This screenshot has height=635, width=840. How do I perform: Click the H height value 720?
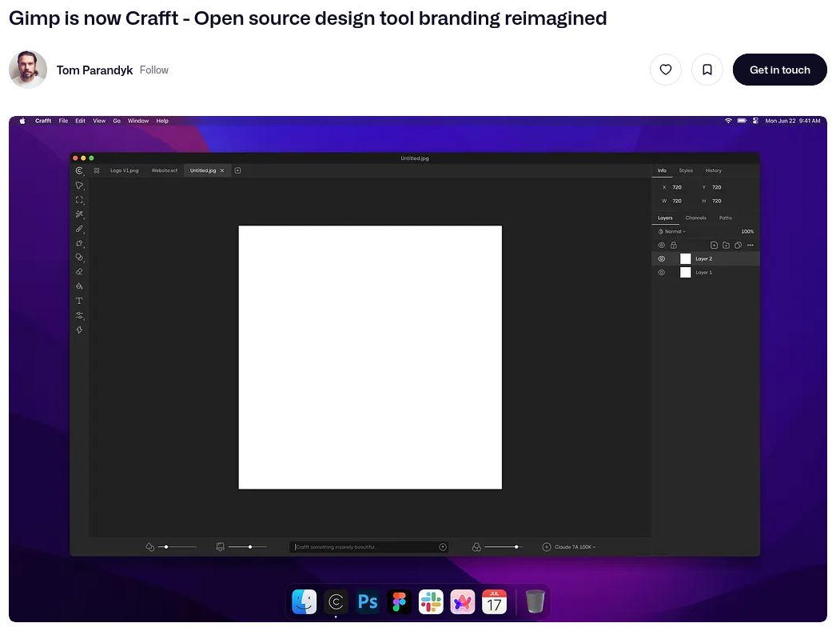[717, 201]
